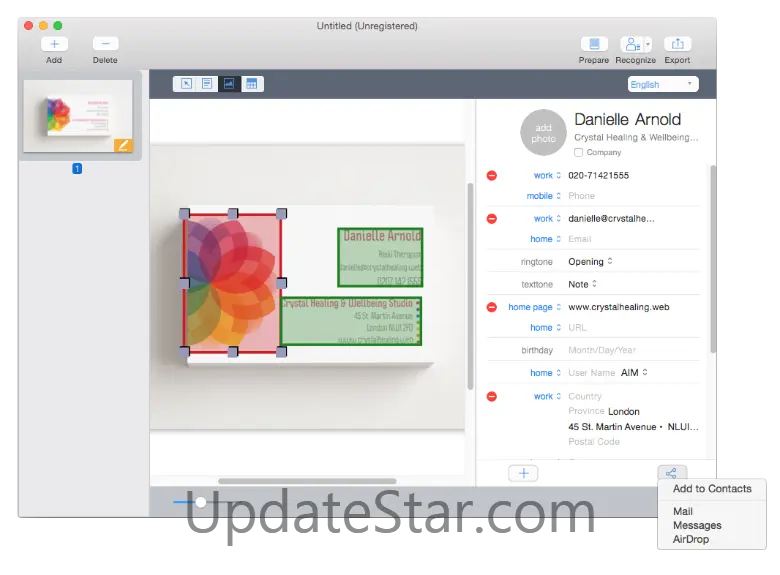Screen dimensions: 780x575
Task: Click the Delete card toolbar icon
Action: pos(105,44)
